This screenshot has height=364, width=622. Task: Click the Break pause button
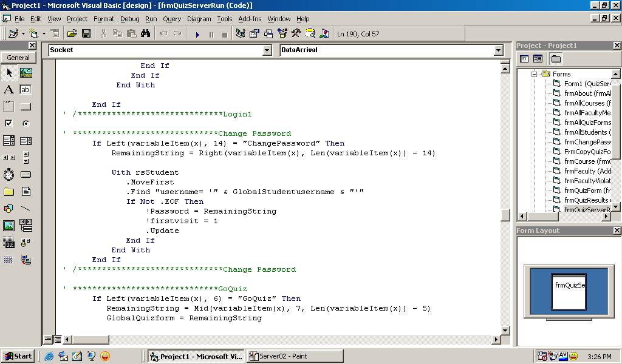211,35
